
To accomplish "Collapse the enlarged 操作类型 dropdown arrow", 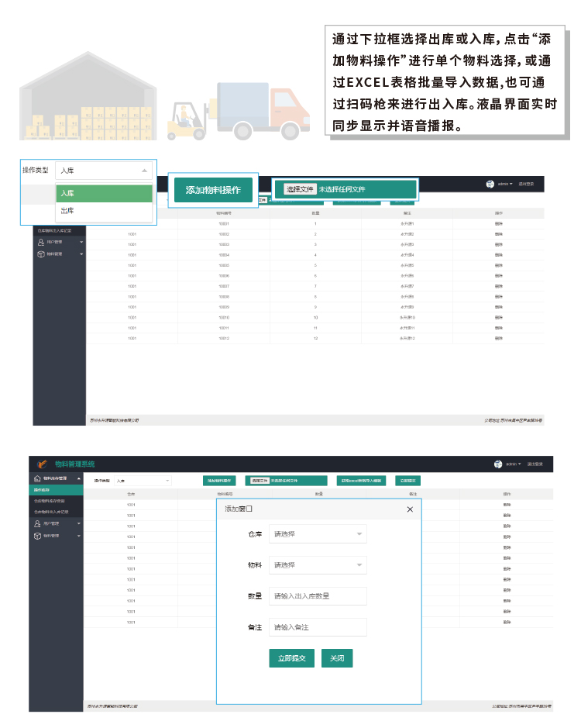I will click(143, 171).
